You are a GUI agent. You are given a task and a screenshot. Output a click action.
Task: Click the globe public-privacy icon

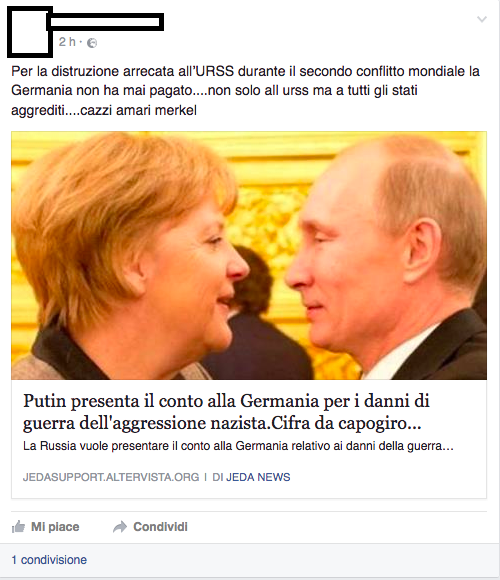coord(92,43)
